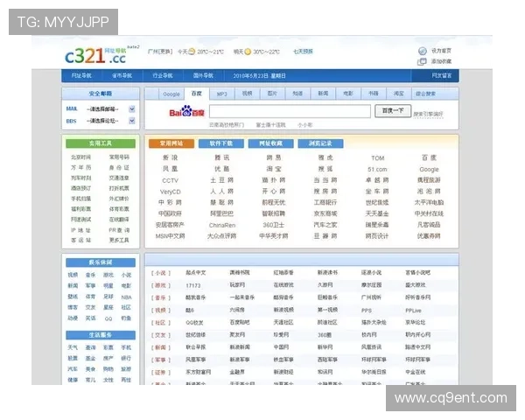Switch to the MP3 search tab
The height and width of the screenshot is (420, 525).
pyautogui.click(x=221, y=94)
